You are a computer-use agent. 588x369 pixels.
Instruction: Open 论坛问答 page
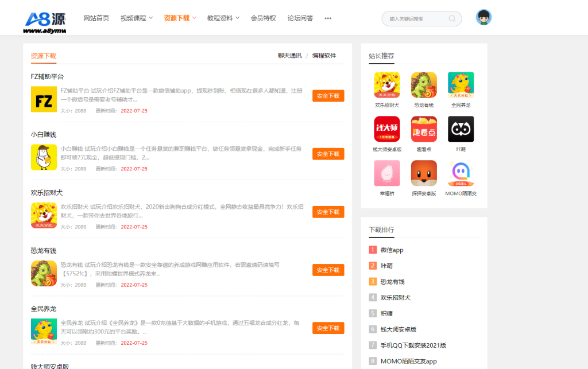300,18
